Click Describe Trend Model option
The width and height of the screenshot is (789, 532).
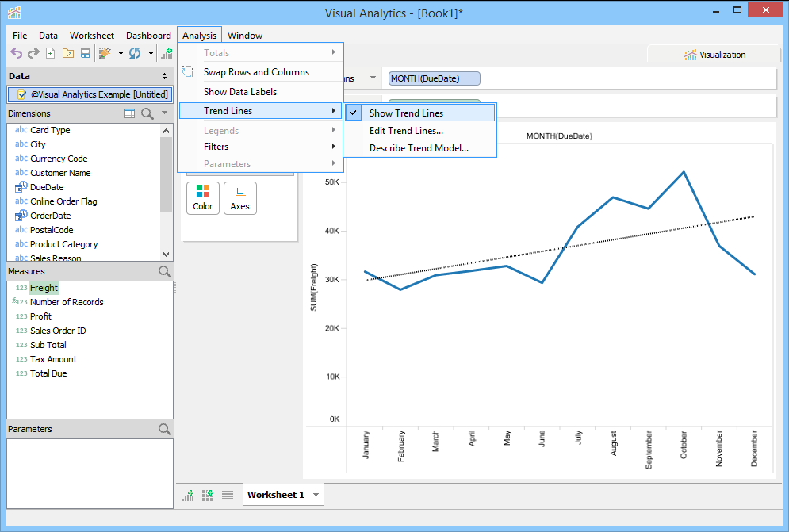click(x=419, y=148)
